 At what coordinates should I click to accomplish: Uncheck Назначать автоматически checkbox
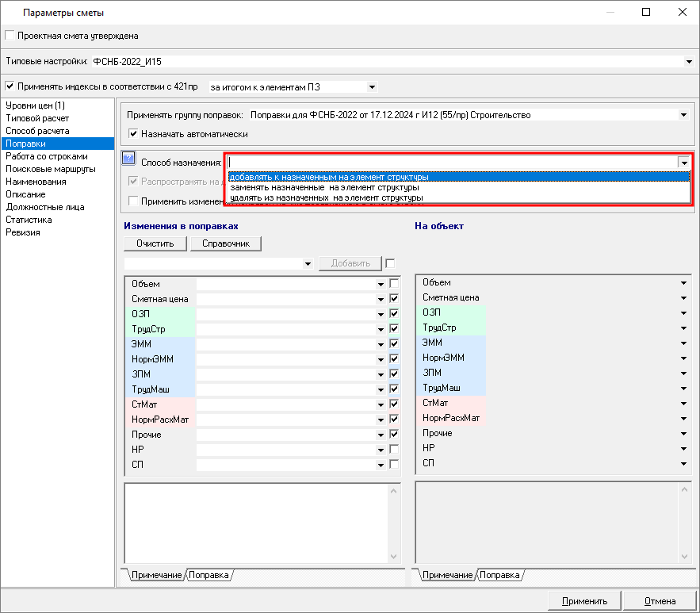tap(133, 134)
